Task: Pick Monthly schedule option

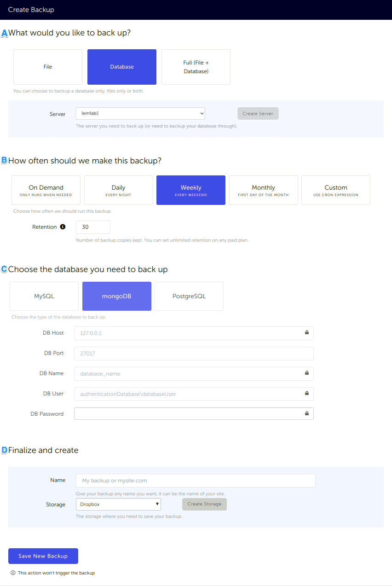Action: point(263,190)
